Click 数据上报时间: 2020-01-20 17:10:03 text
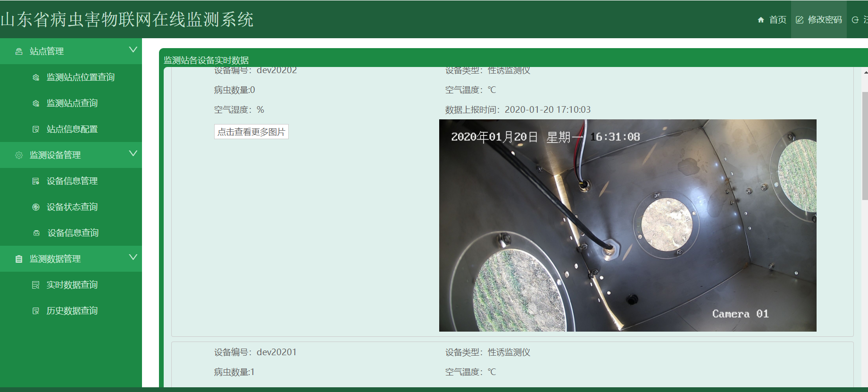 [x=518, y=110]
